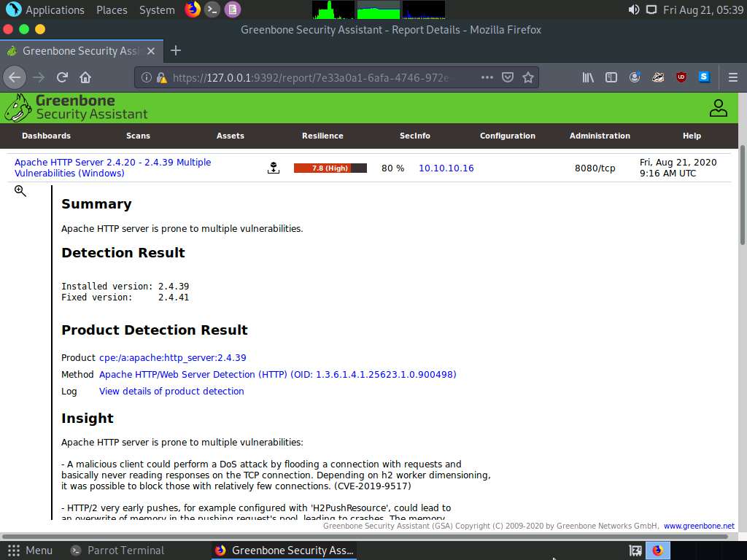
Task: Click the Firefox icon in bottom-right tray
Action: (x=658, y=551)
